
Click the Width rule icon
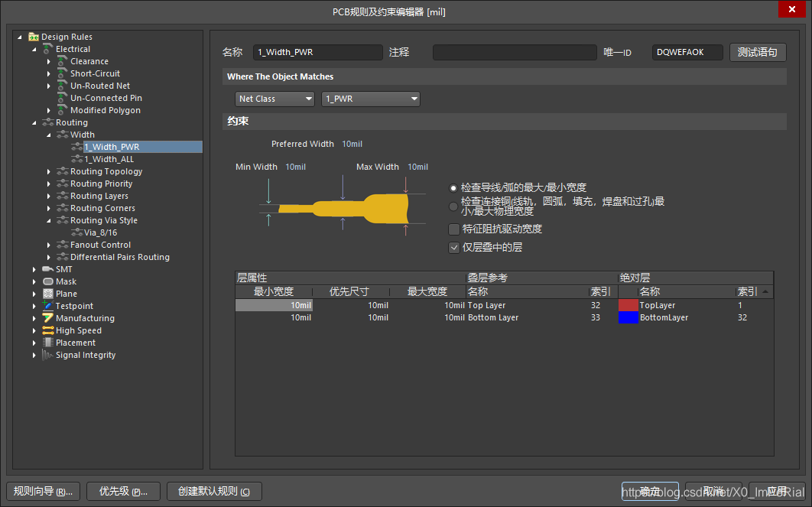click(63, 135)
